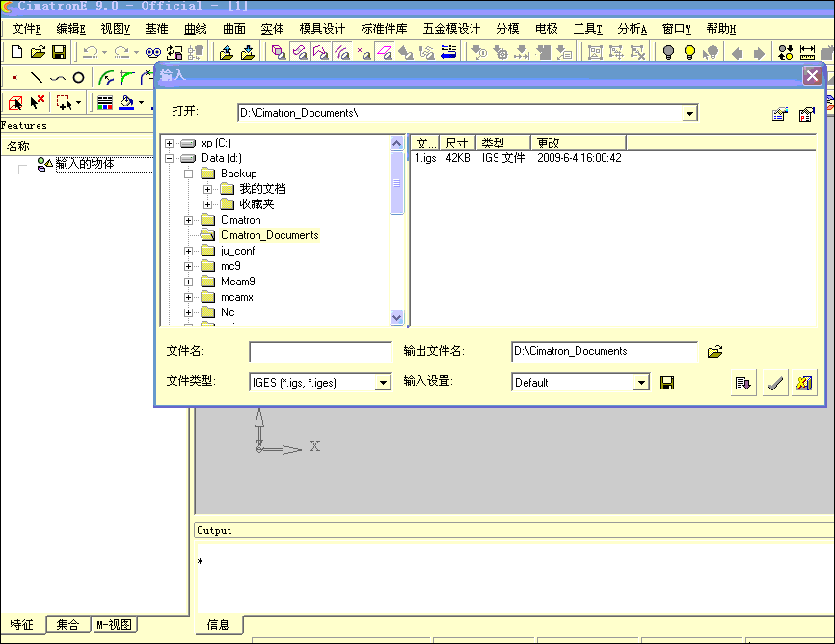
Task: Select the 1.igs file row
Action: click(x=518, y=158)
